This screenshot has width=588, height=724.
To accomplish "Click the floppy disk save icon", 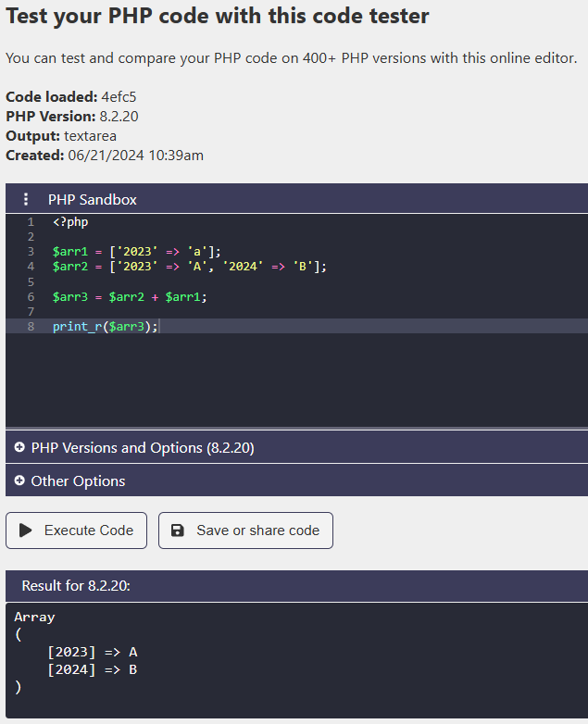I will (178, 531).
